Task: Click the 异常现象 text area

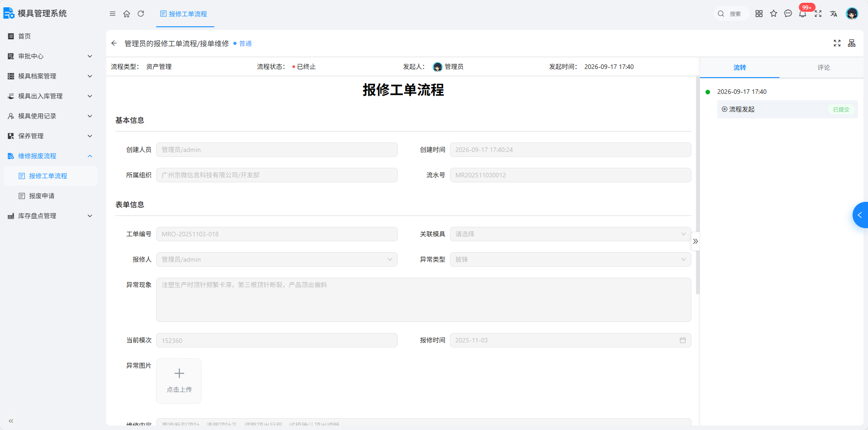Action: (x=424, y=300)
